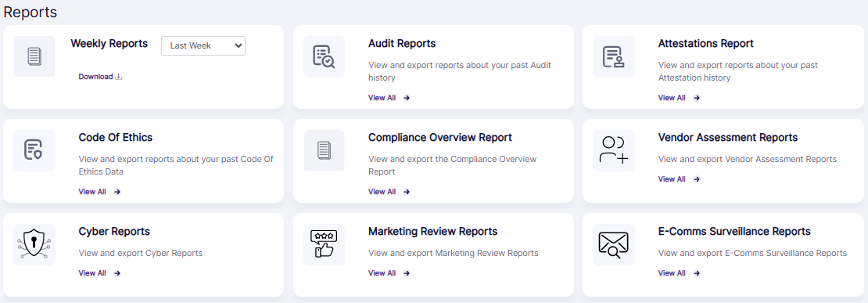Click arrow icon next to Attestations View All

(697, 98)
